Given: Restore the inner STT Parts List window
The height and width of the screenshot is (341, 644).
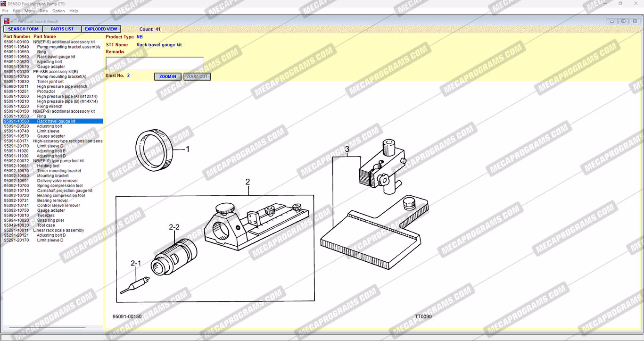Looking at the screenshot, I should pos(623,21).
